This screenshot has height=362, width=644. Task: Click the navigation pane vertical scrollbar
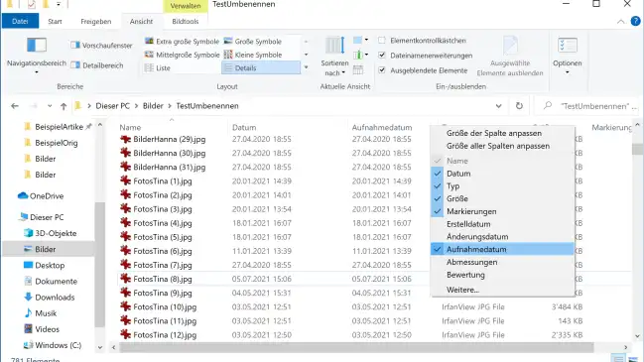pos(100,265)
